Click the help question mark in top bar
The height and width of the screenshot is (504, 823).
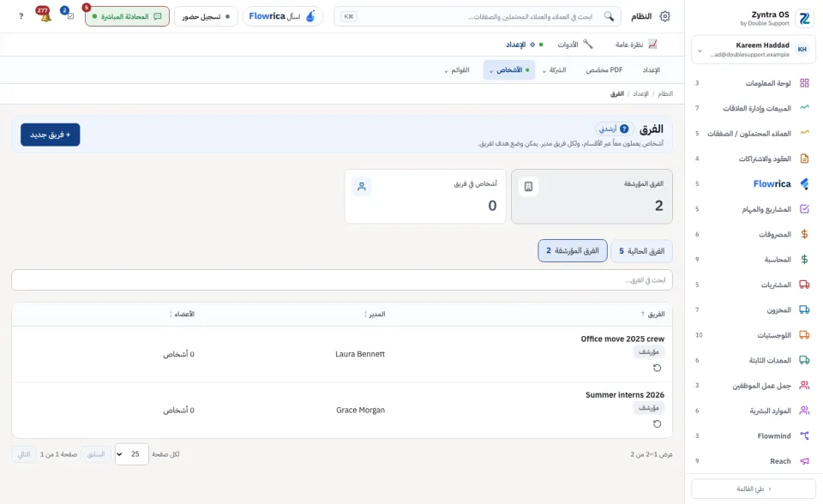pyautogui.click(x=21, y=16)
